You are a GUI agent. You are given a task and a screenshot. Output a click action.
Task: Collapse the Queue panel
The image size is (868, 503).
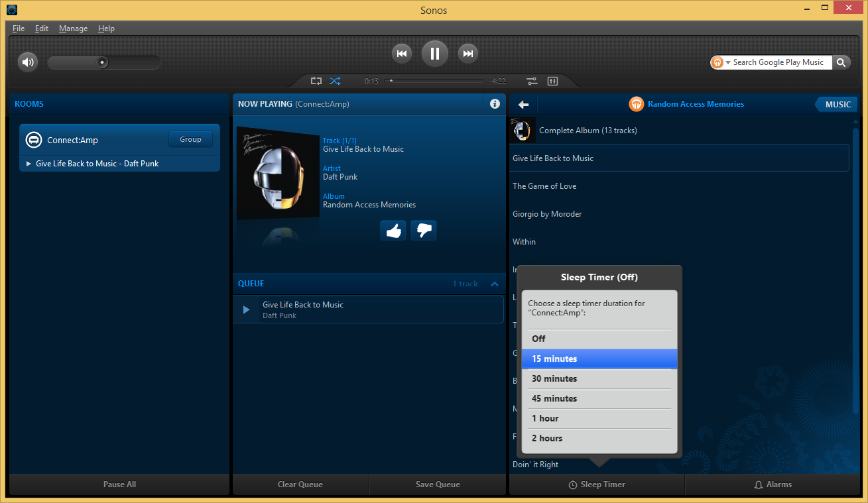(495, 284)
